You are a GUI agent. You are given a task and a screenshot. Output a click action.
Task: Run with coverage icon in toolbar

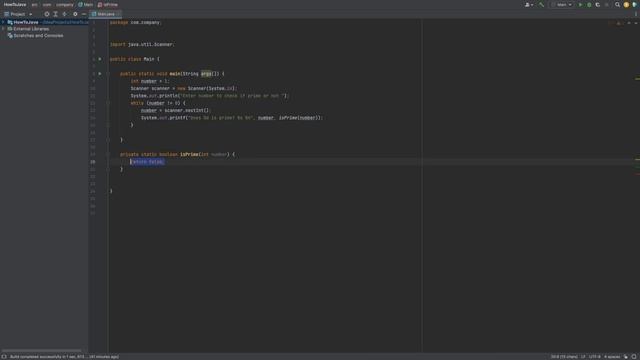[x=598, y=5]
